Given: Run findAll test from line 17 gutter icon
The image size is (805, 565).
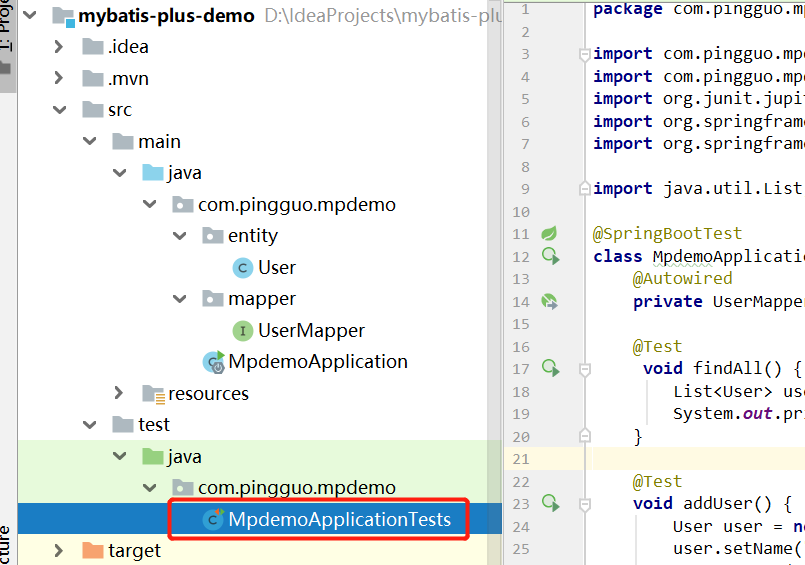Looking at the screenshot, I should 550,368.
